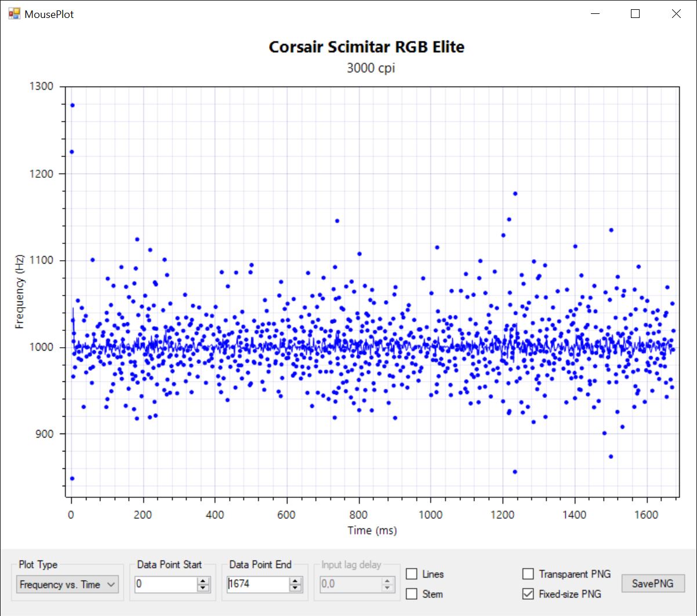Click the SavePNG button
Image resolution: width=697 pixels, height=616 pixels.
click(x=653, y=584)
